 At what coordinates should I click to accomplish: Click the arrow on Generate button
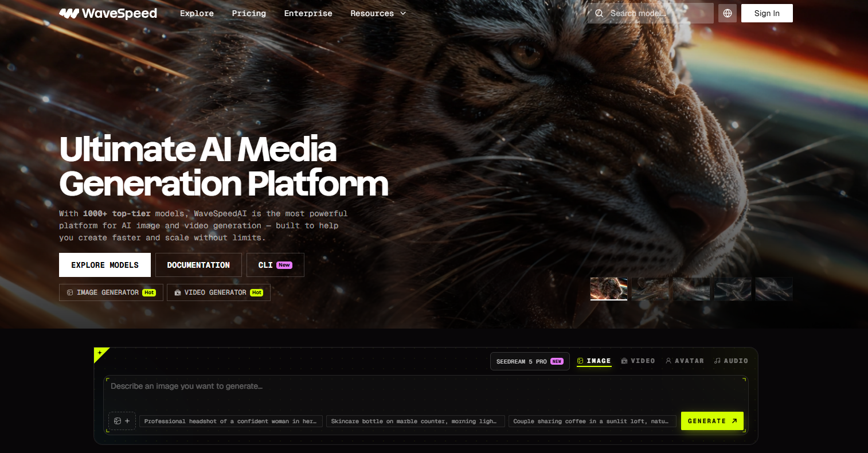point(734,421)
